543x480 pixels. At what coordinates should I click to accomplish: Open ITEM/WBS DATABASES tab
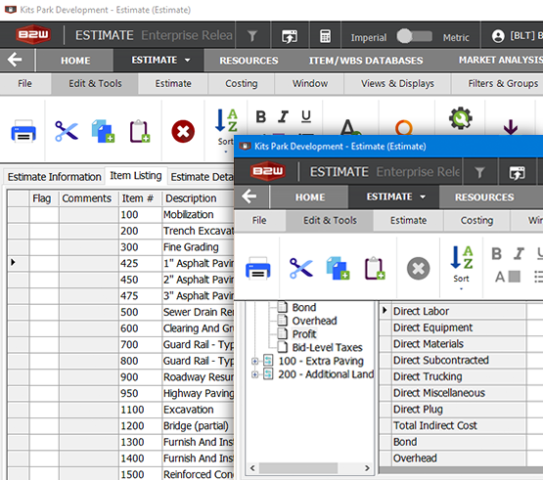coord(366,60)
